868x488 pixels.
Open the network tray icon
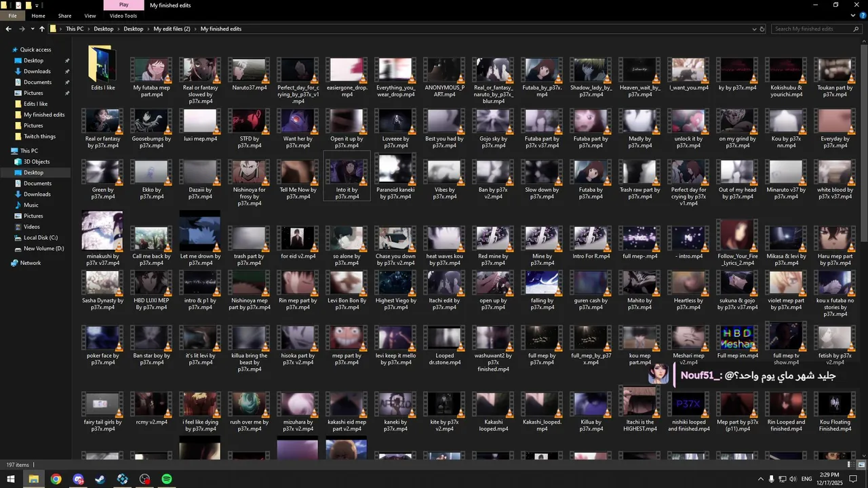(x=783, y=479)
